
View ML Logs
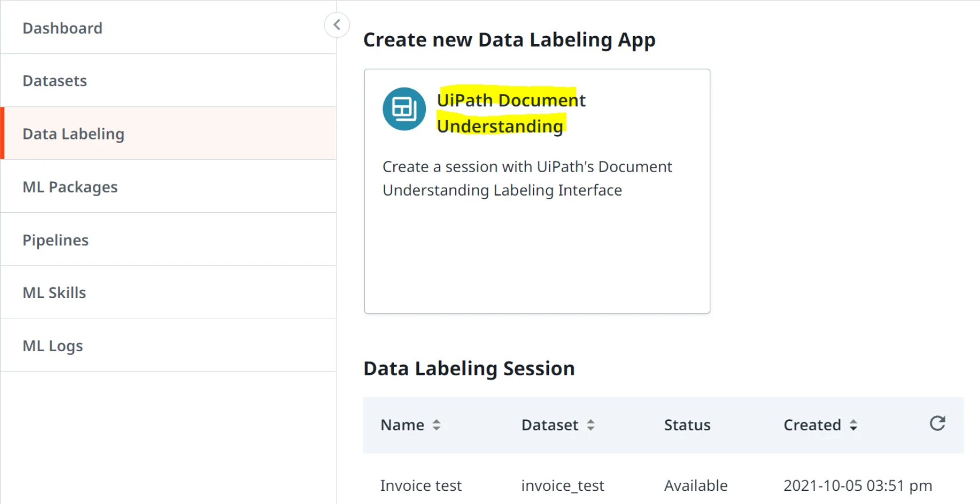pyautogui.click(x=168, y=346)
